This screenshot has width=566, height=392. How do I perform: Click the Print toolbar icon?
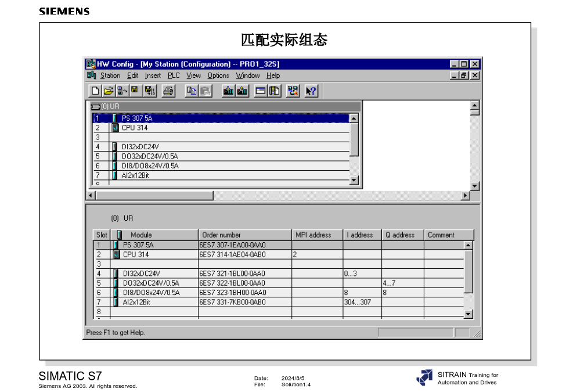(168, 91)
